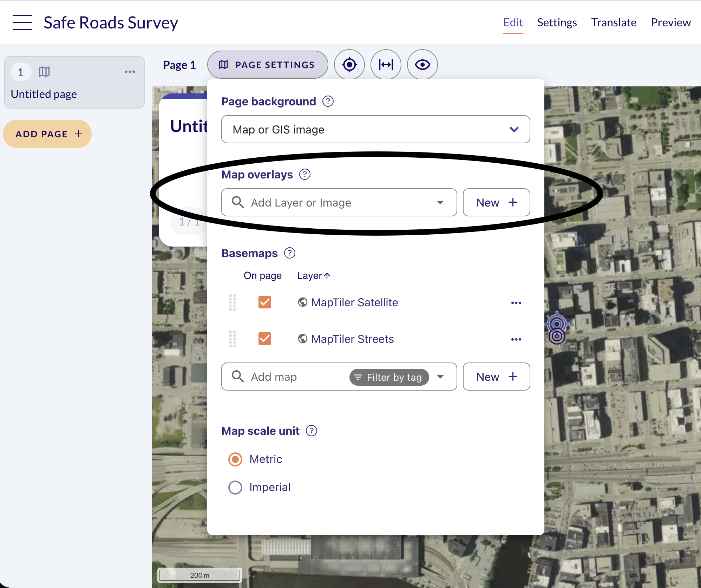Click the MapTiler Streets layer name
The height and width of the screenshot is (588, 701).
(x=352, y=339)
